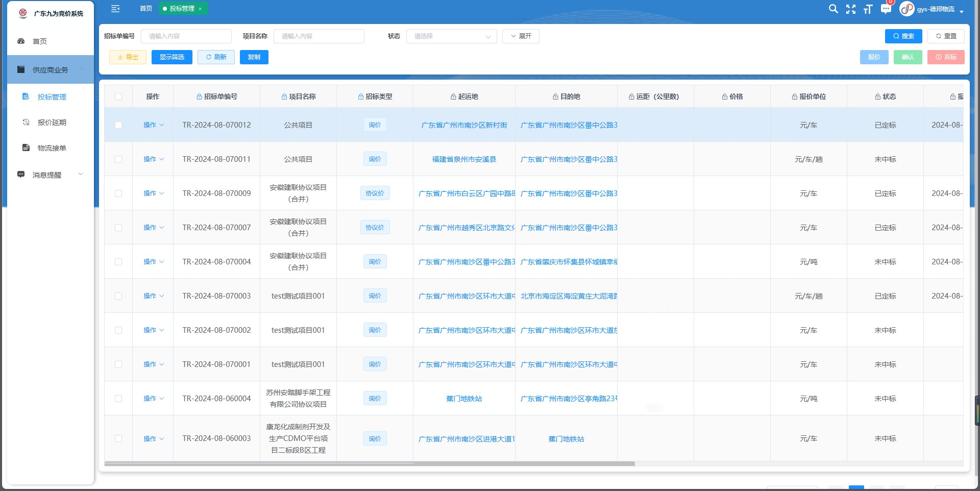This screenshot has width=980, height=491.
Task: Click the blue 搜索 button
Action: pos(903,36)
